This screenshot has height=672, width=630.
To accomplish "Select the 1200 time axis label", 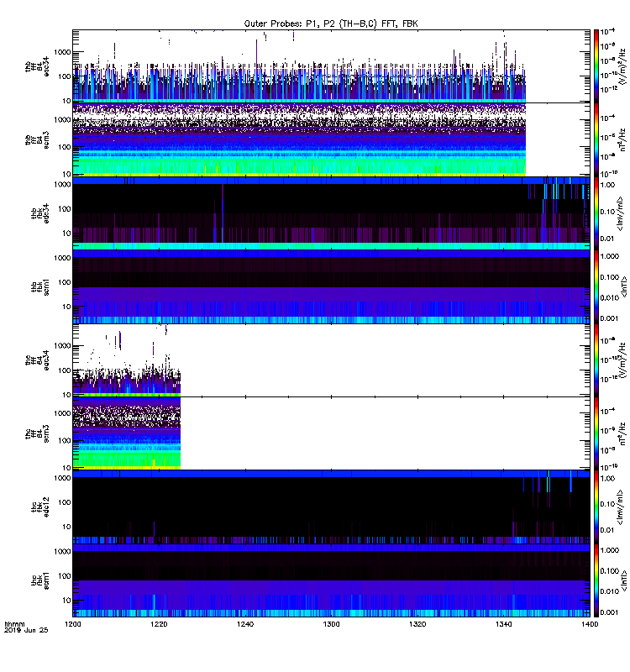I will 73,624.
